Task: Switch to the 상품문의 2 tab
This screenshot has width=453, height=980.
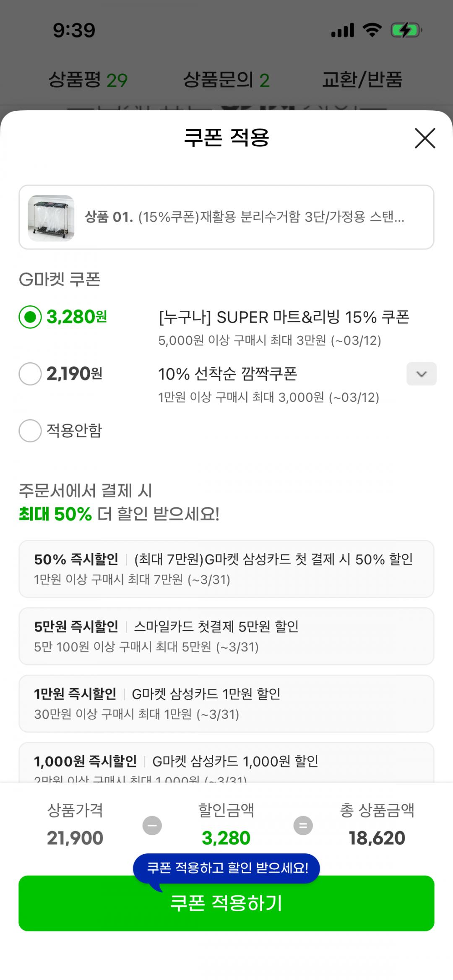Action: coord(226,80)
